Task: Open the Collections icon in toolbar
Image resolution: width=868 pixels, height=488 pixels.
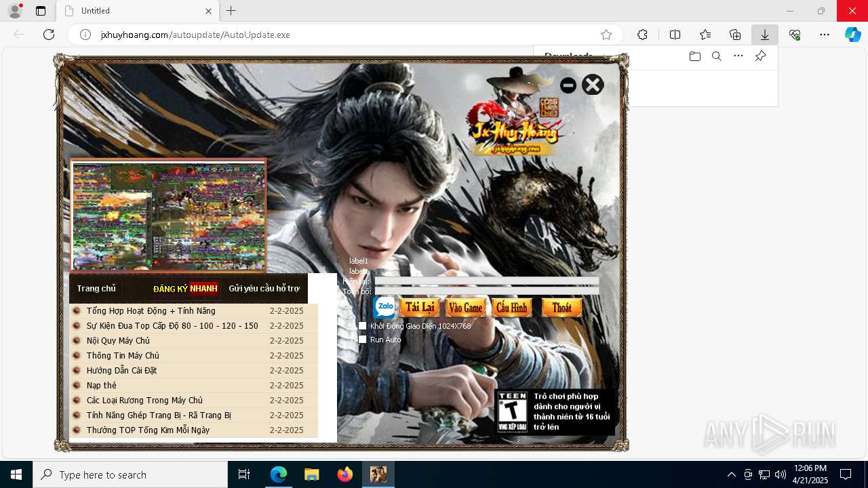Action: pos(735,35)
